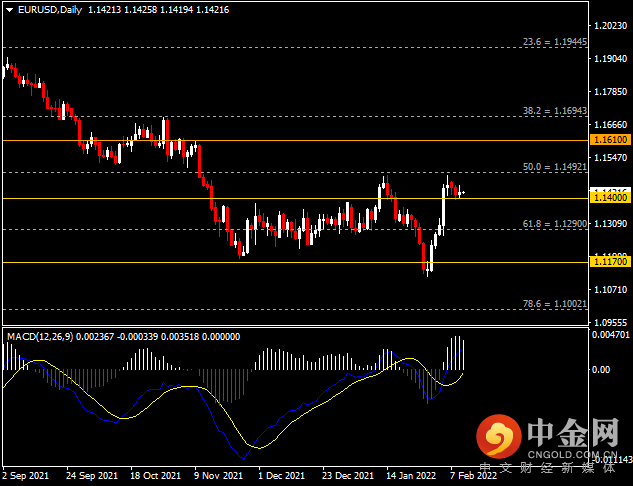Click the EURUSD,Daily chart title
The width and height of the screenshot is (633, 486).
click(x=50, y=10)
